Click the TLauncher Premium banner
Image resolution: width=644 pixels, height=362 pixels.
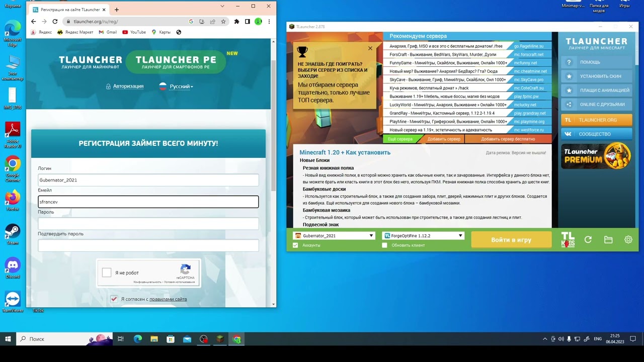pyautogui.click(x=596, y=156)
